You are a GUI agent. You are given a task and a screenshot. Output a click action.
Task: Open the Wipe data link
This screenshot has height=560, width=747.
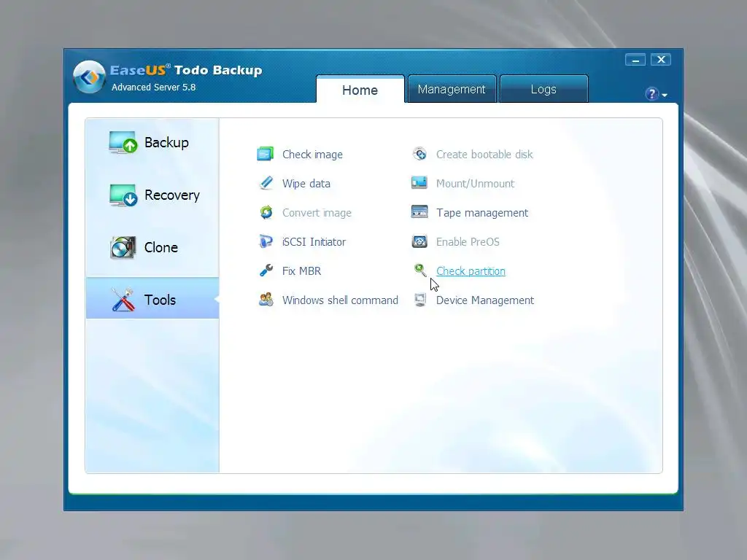point(306,183)
